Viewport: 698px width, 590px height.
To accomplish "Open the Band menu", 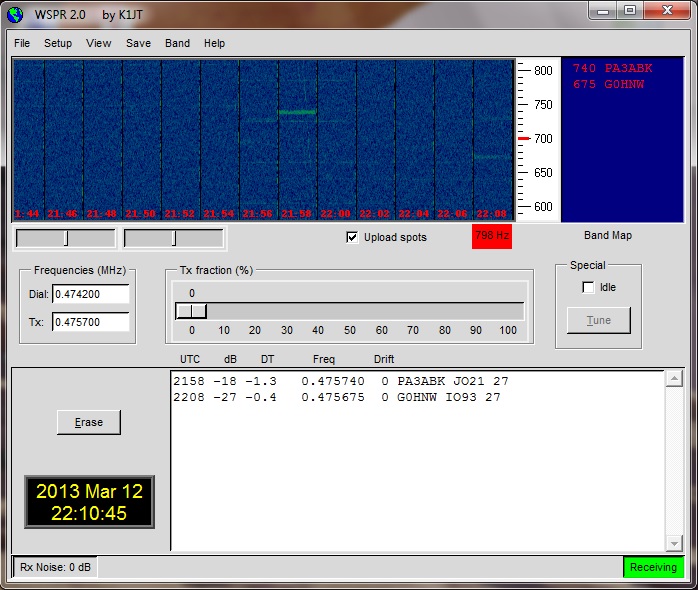I will [x=177, y=43].
